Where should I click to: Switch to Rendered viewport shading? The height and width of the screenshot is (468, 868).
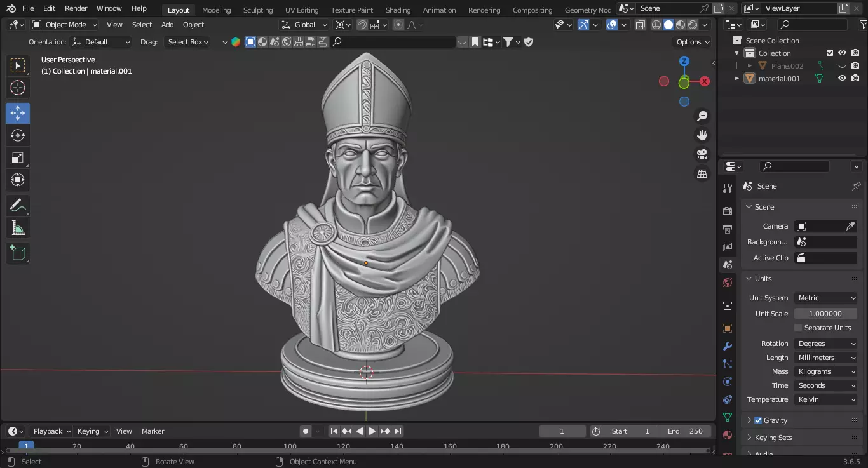click(x=693, y=25)
